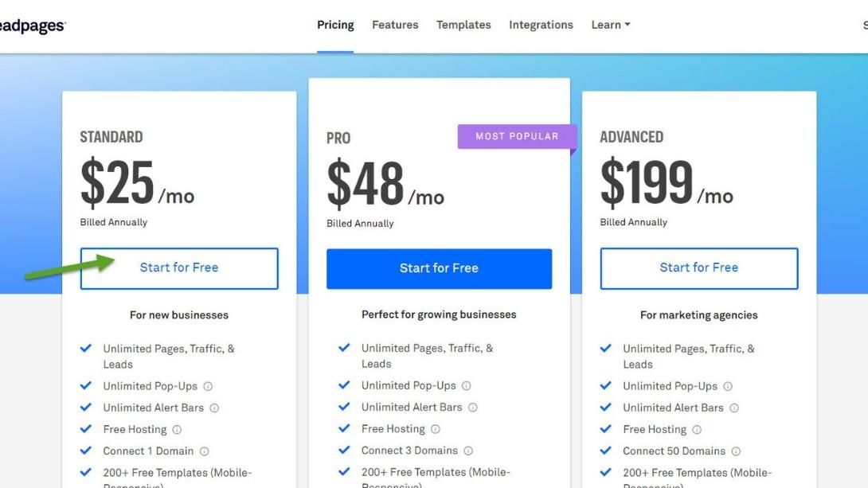This screenshot has width=868, height=488.
Task: Click info icon beside Pro Free Hosting
Action: (435, 429)
